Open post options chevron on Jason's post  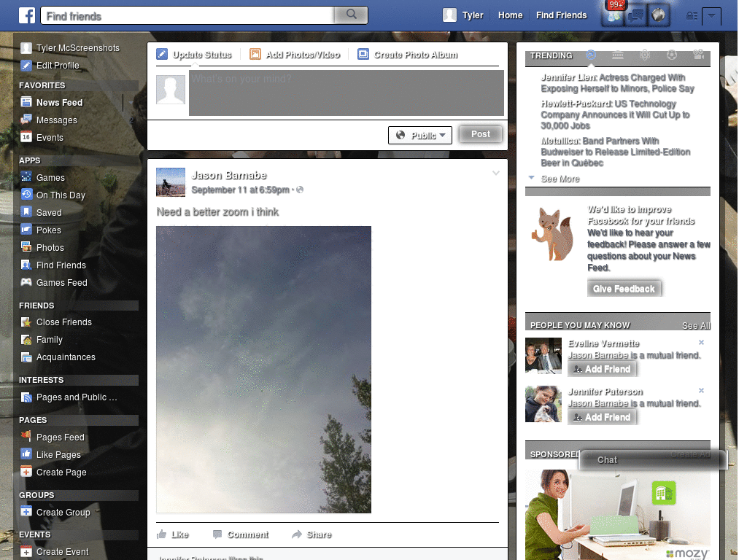click(496, 174)
